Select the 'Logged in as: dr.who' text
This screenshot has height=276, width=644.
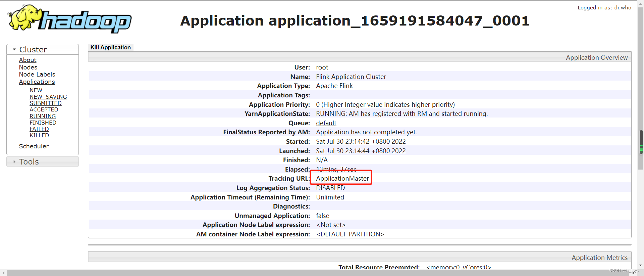(604, 7)
